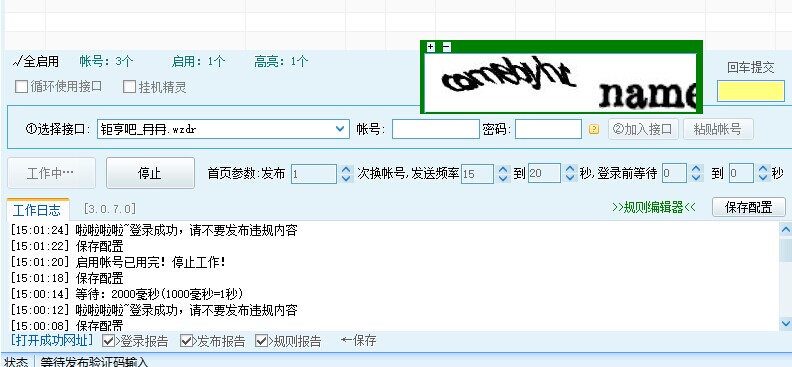Image resolution: width=792 pixels, height=367 pixels.
Task: Click the frequency field showing 15
Action: coord(477,174)
